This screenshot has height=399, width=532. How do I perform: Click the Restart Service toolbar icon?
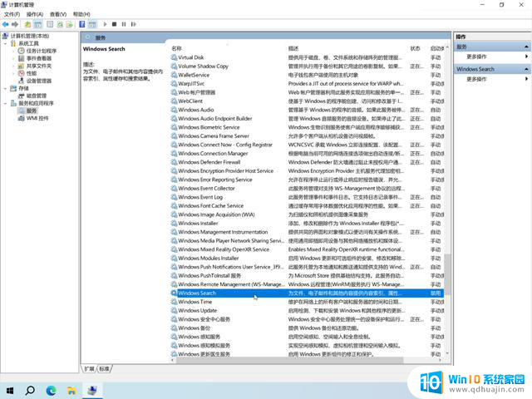pyautogui.click(x=133, y=24)
